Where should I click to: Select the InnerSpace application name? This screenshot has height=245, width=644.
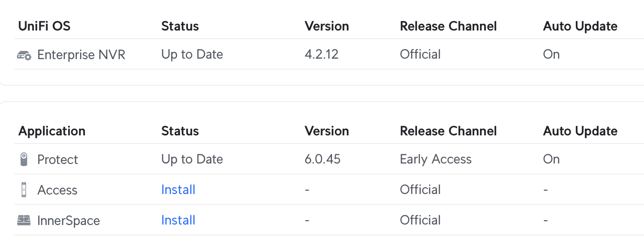click(69, 221)
